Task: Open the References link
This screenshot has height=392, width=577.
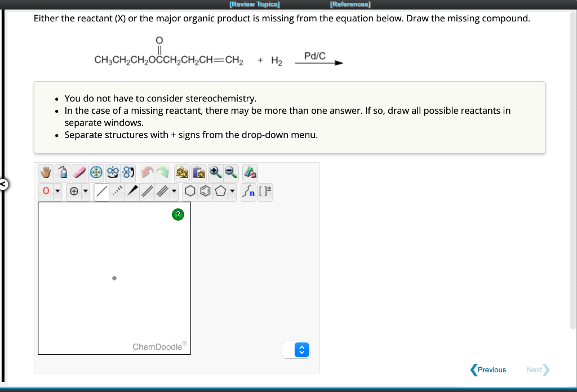Action: click(349, 4)
